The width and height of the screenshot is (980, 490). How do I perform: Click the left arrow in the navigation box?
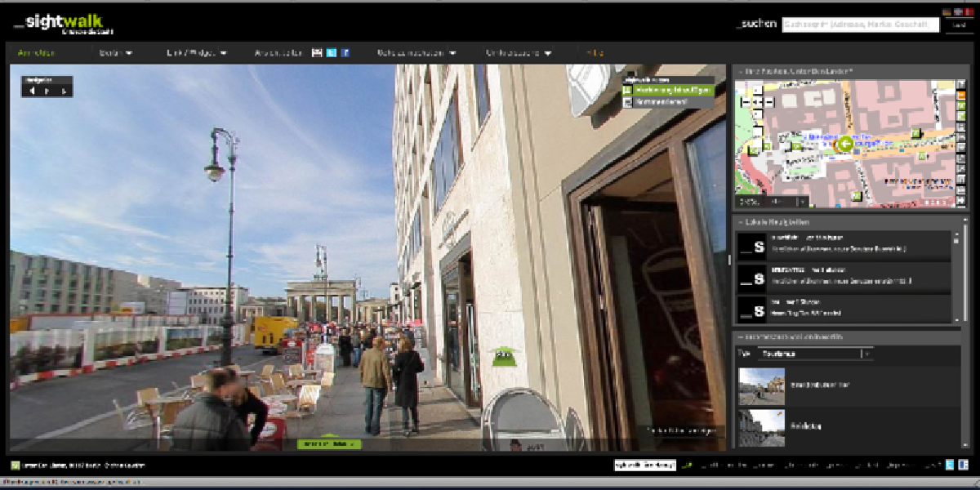tap(33, 91)
